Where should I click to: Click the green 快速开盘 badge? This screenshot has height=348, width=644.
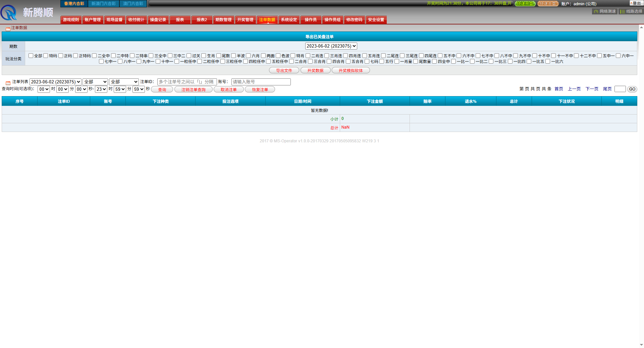[525, 4]
